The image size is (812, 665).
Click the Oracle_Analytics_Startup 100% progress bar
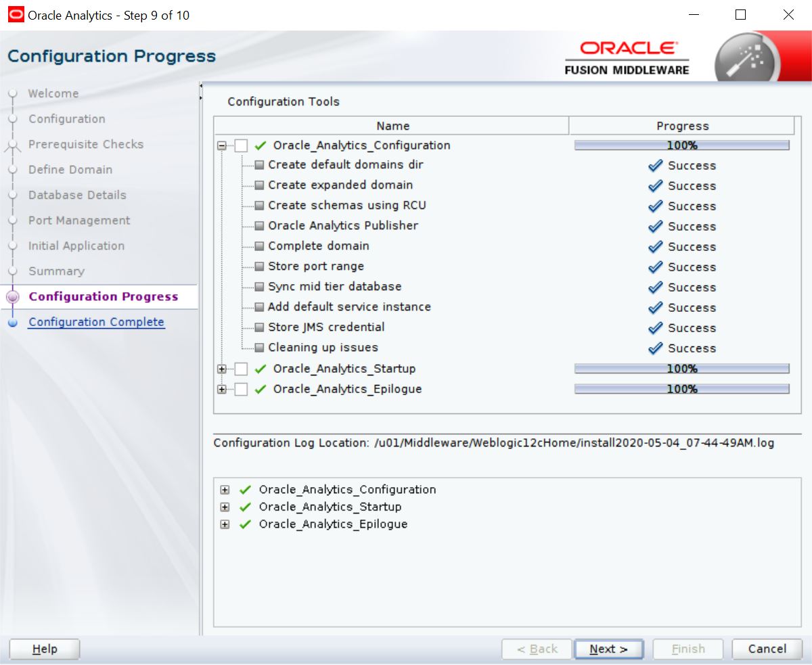click(682, 369)
